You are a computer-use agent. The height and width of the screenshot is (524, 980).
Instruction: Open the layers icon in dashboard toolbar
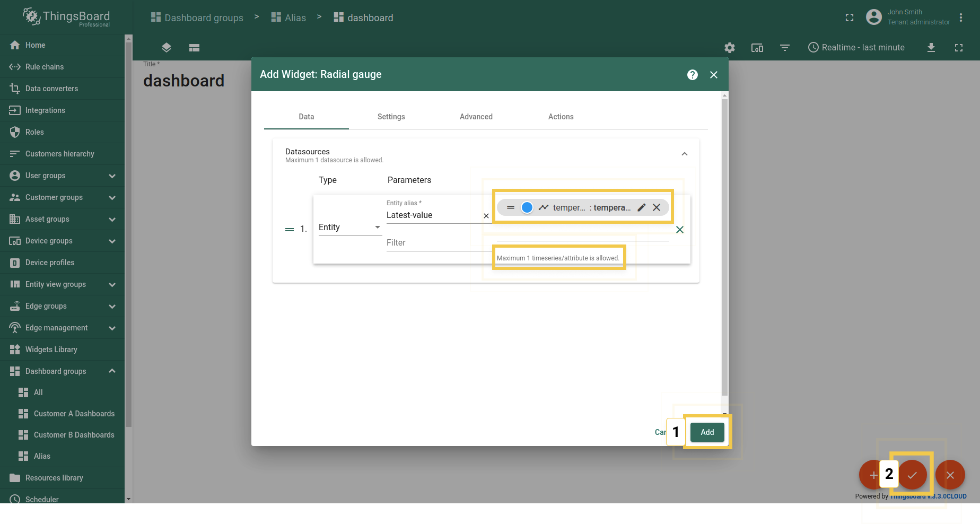tap(167, 48)
